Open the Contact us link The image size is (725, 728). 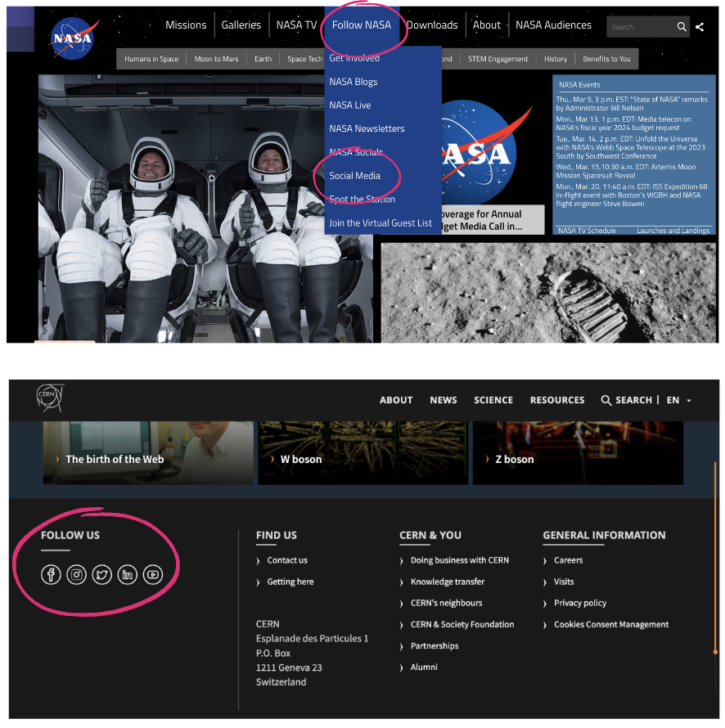coord(287,560)
